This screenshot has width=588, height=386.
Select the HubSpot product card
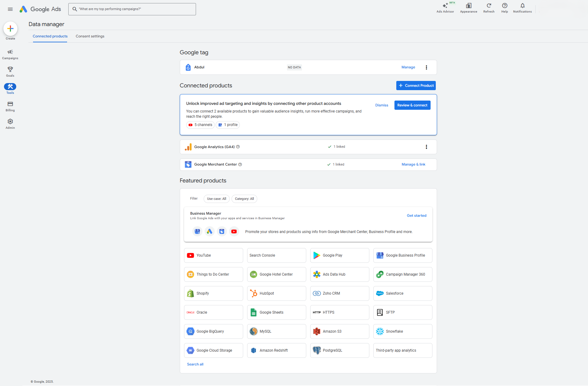(x=277, y=293)
